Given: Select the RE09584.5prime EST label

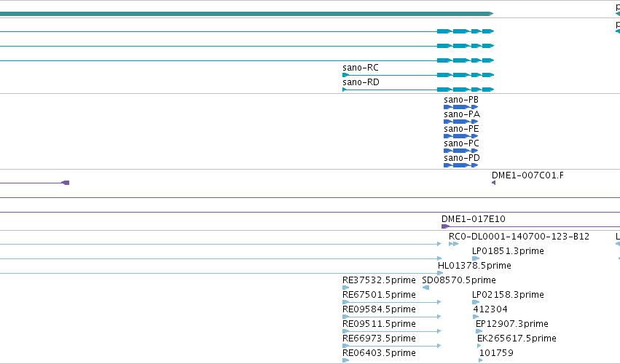Looking at the screenshot, I should pyautogui.click(x=379, y=309).
